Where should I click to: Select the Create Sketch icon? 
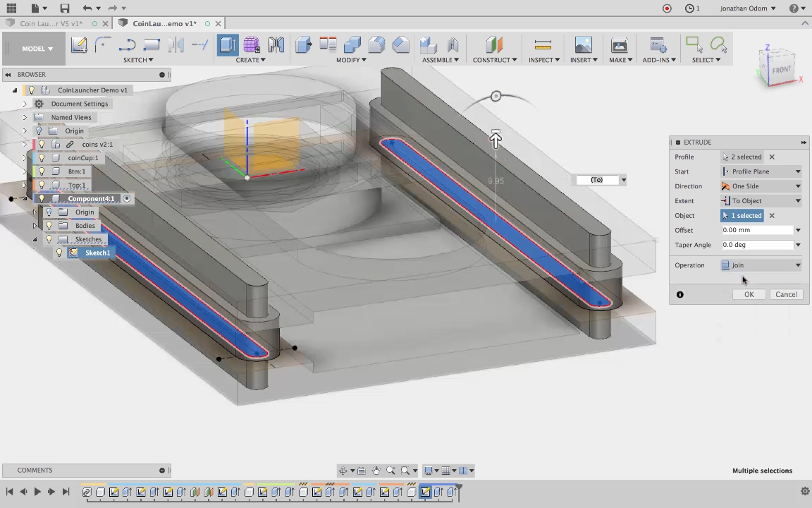(79, 45)
